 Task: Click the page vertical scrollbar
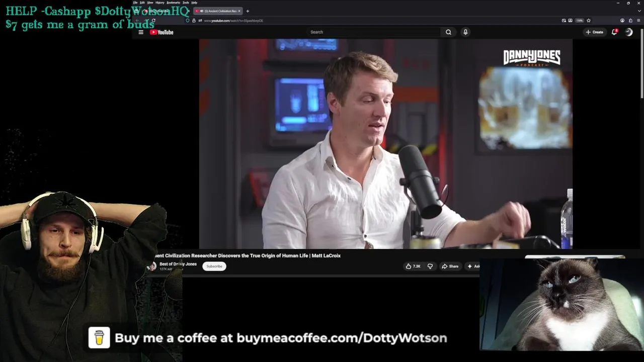point(642,63)
